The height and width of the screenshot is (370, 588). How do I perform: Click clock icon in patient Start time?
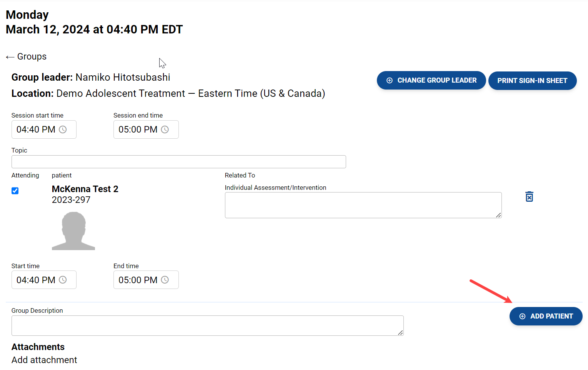pos(63,280)
